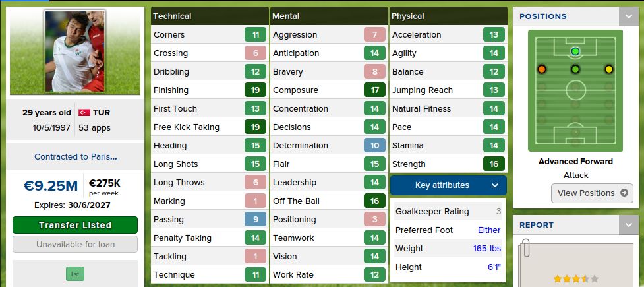Click the striker position dot on the pitch
This screenshot has height=287, width=644.
tap(575, 51)
